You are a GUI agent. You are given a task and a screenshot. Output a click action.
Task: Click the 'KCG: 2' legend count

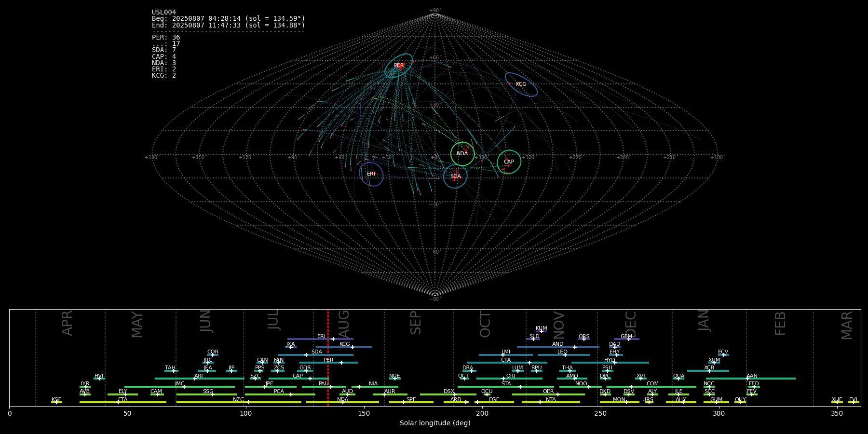164,76
